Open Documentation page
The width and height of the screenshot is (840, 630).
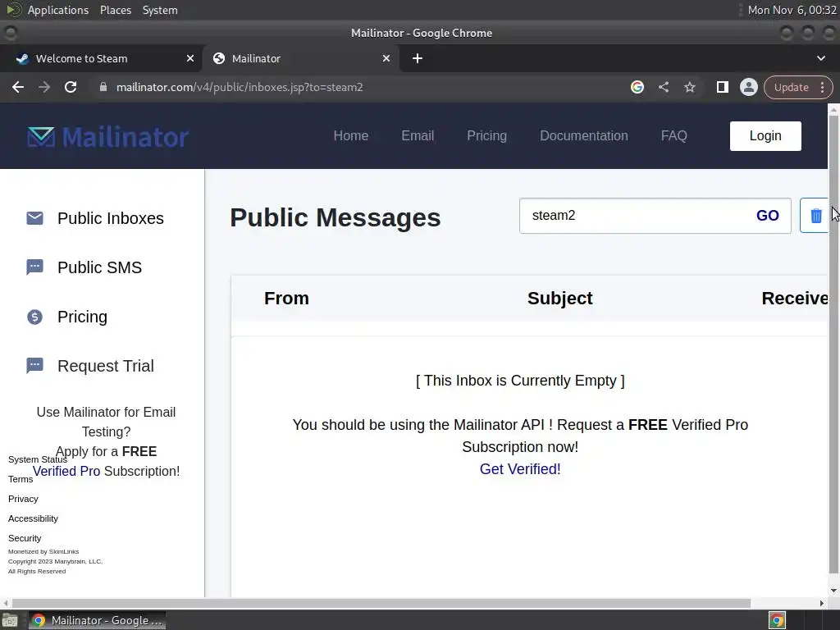pyautogui.click(x=584, y=136)
